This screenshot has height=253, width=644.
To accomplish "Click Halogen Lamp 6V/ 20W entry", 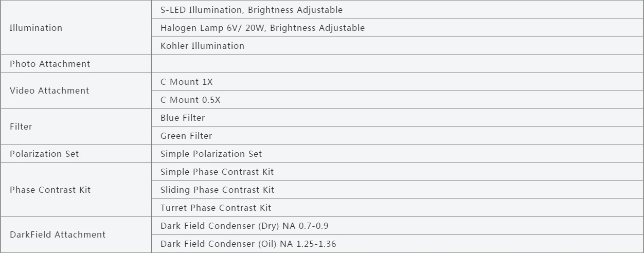I will click(262, 28).
